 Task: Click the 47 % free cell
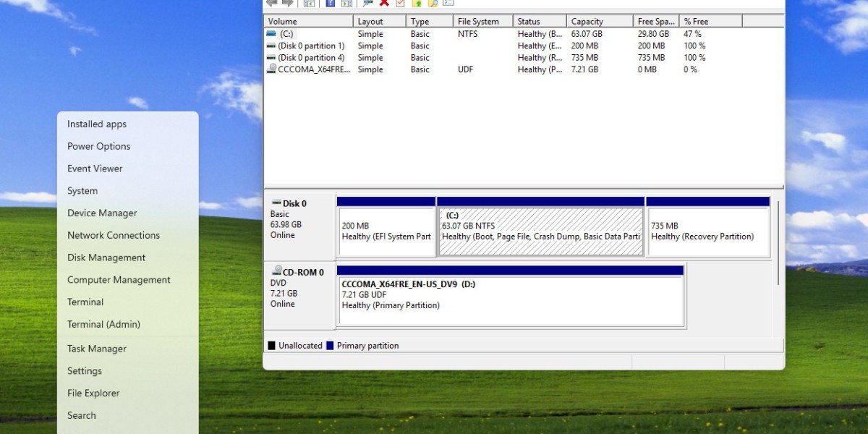[692, 34]
